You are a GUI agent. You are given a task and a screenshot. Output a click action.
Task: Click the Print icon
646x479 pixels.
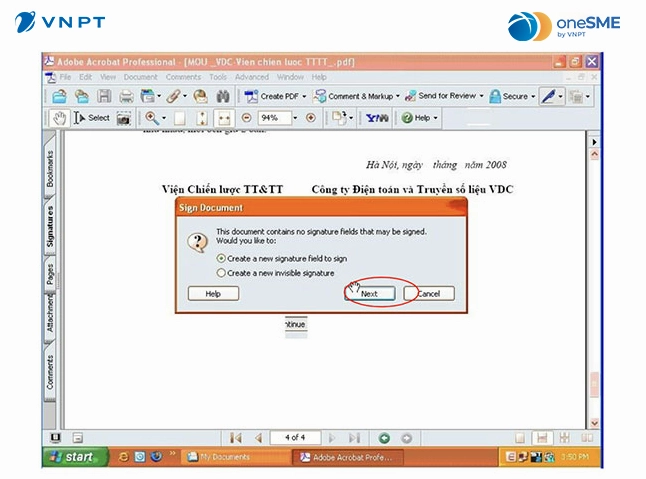(126, 97)
